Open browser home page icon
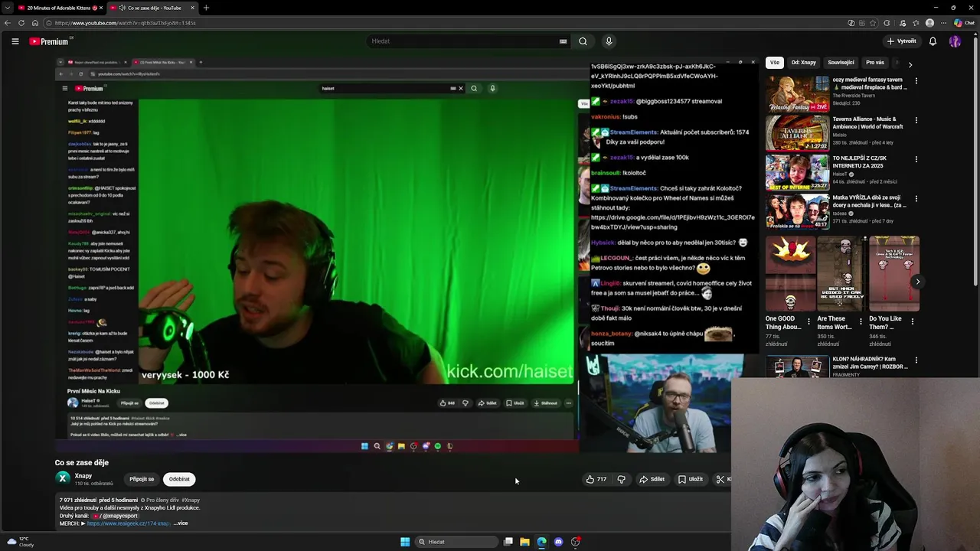Image resolution: width=980 pixels, height=551 pixels. click(x=34, y=23)
